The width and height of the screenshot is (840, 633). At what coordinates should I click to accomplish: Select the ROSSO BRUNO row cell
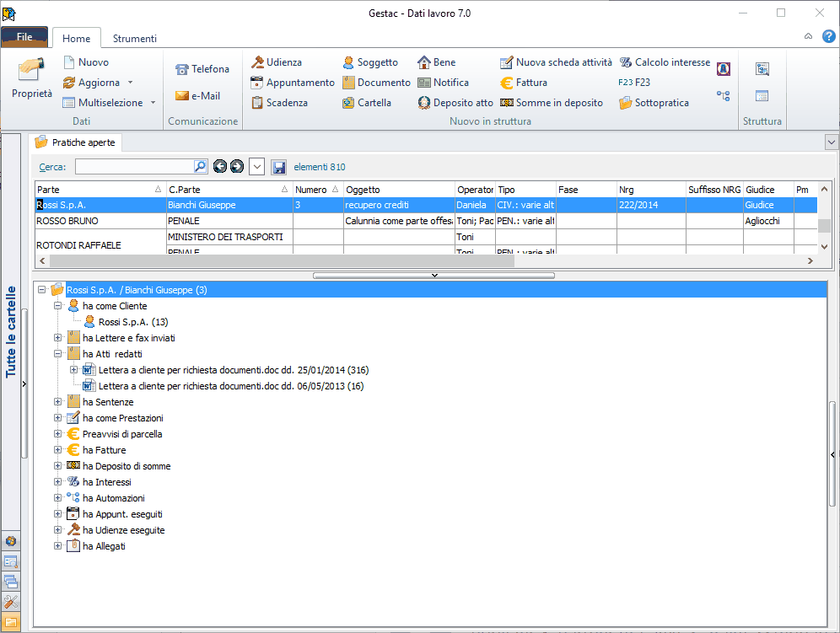(x=100, y=221)
